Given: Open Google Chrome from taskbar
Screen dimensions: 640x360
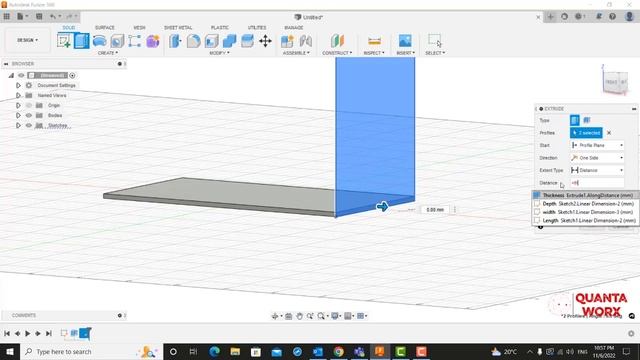Looking at the screenshot, I should click(338, 351).
